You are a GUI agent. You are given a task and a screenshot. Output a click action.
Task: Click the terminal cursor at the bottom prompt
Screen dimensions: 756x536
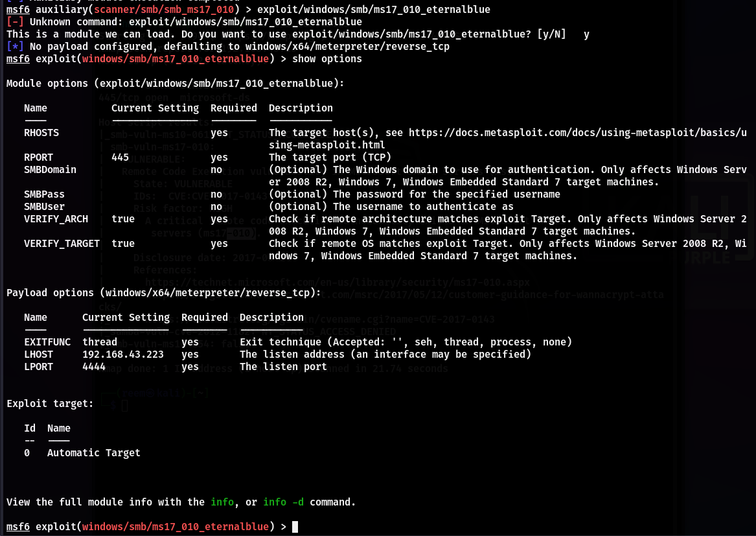click(x=295, y=527)
